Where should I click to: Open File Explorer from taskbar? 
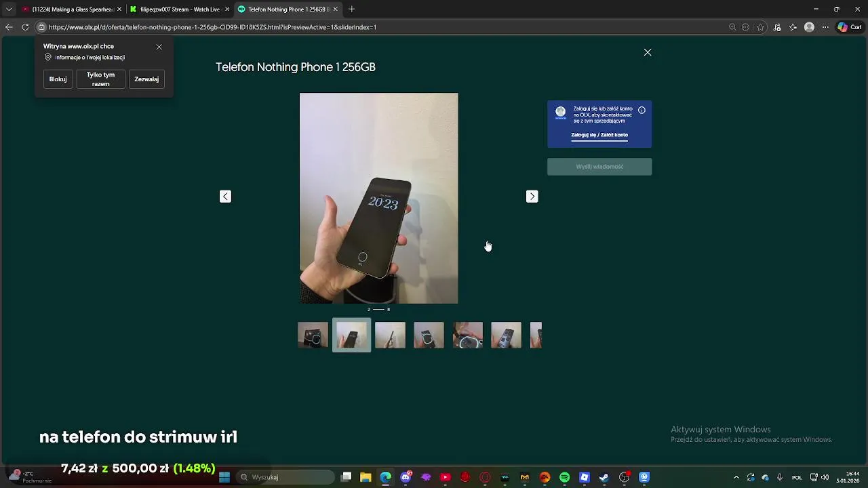366,477
